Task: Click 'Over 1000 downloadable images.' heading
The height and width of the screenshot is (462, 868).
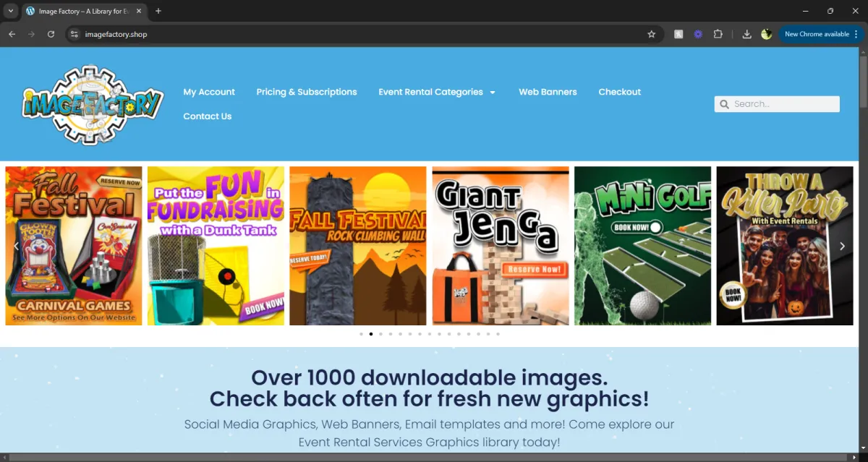Action: [429, 377]
